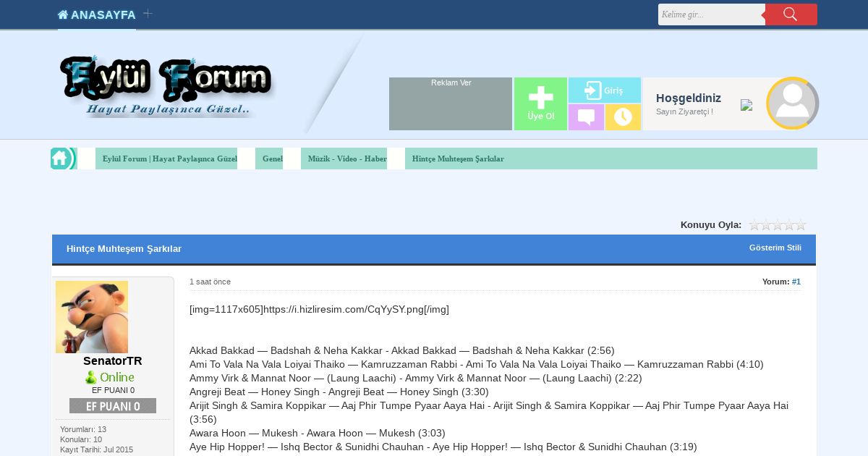The height and width of the screenshot is (456, 868).
Task: Click the broken image next to Hoşgeldiniz
Action: [746, 105]
